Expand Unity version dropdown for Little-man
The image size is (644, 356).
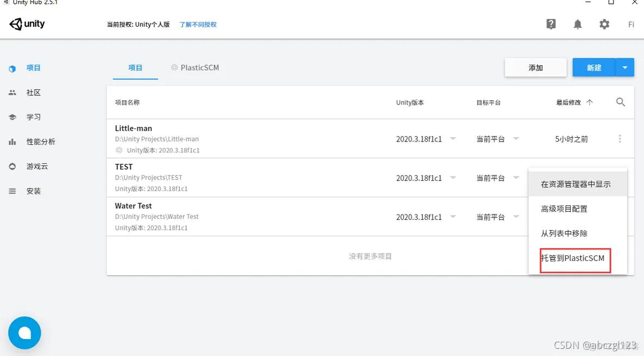click(453, 139)
